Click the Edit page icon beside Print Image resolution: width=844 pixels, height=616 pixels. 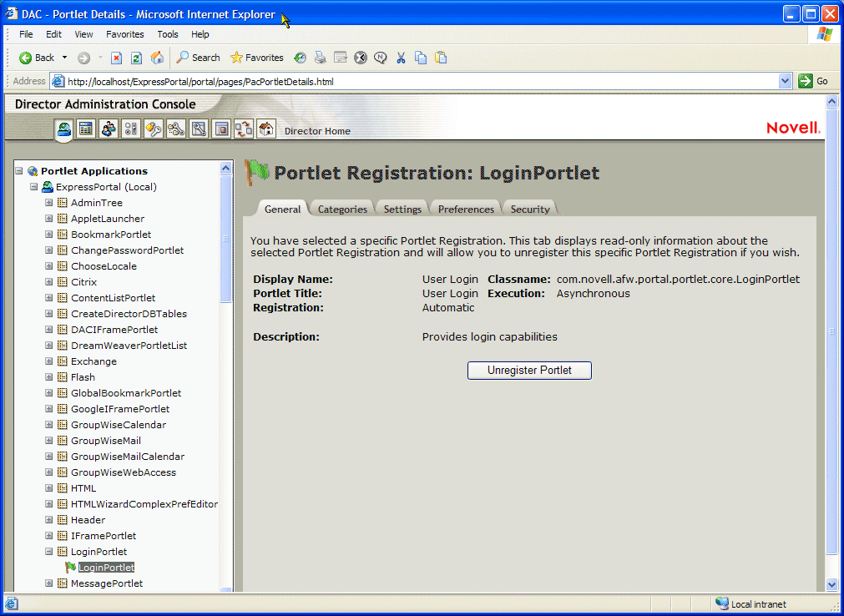coord(340,58)
